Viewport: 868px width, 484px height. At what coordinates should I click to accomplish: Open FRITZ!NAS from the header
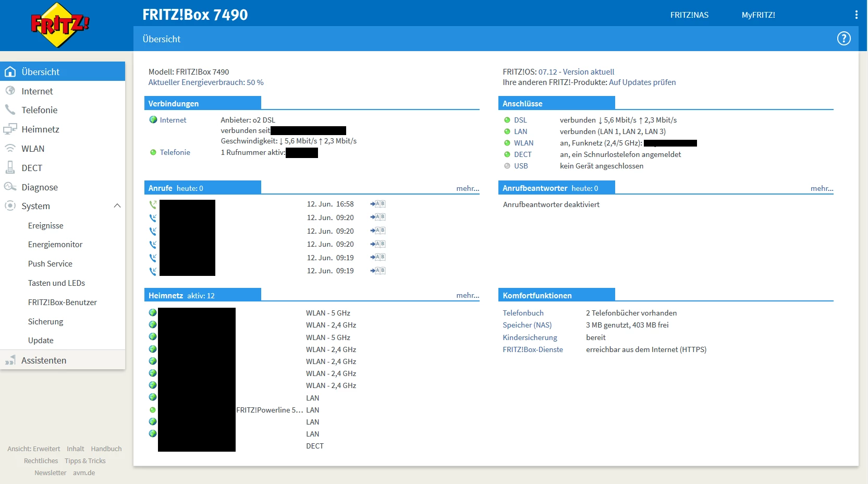(689, 15)
